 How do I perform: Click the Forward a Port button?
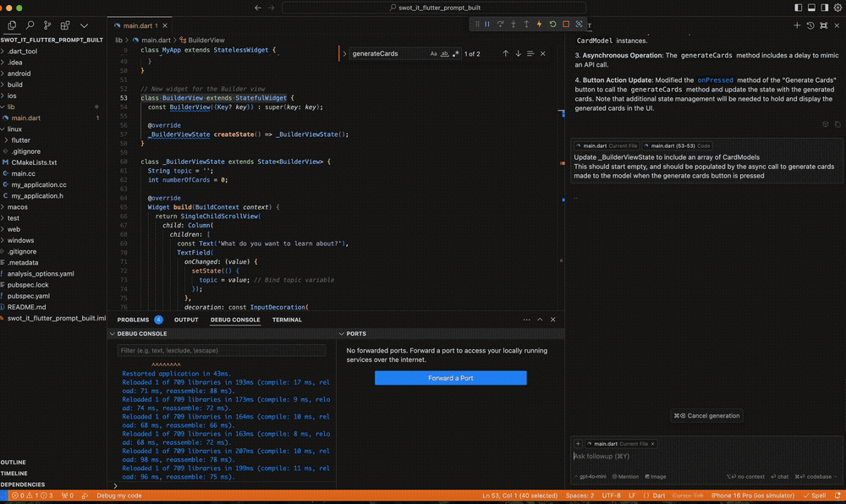click(x=451, y=378)
